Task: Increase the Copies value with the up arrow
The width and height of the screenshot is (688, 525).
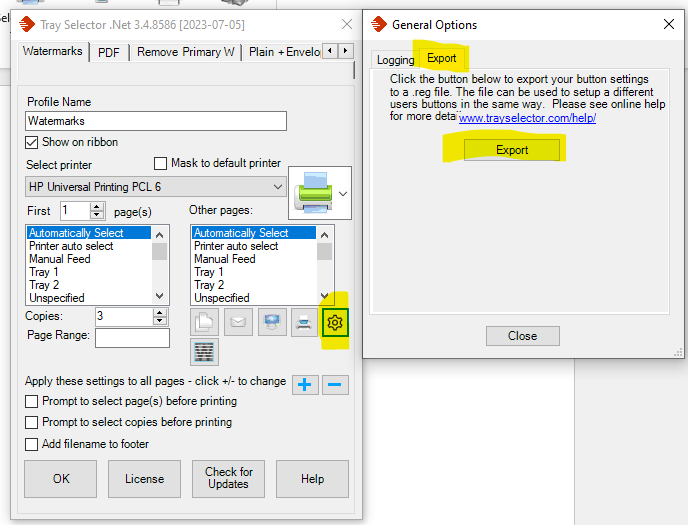Action: 160,312
